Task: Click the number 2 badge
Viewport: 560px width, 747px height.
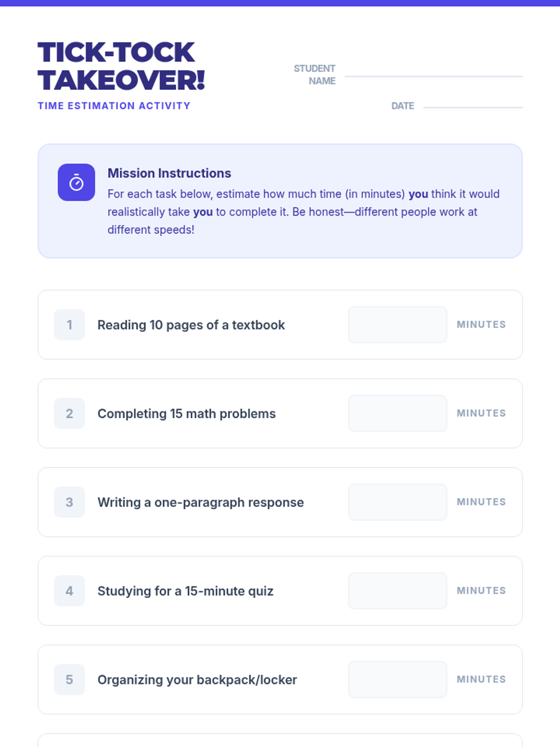Action: click(70, 413)
